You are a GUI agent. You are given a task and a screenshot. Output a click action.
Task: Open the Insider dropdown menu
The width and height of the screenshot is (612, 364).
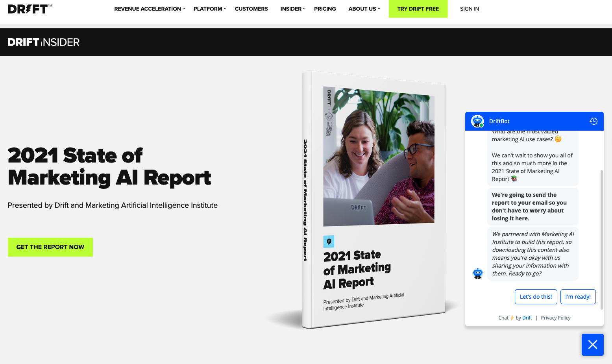(x=293, y=9)
